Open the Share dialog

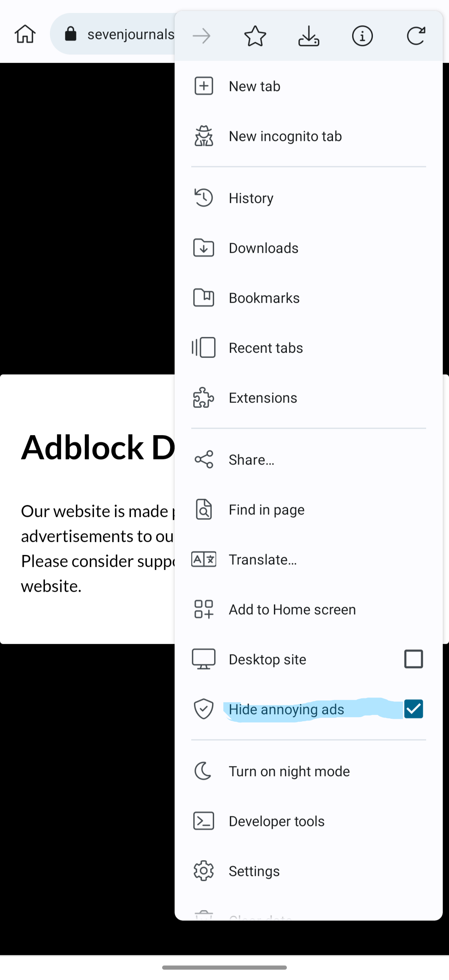[251, 459]
